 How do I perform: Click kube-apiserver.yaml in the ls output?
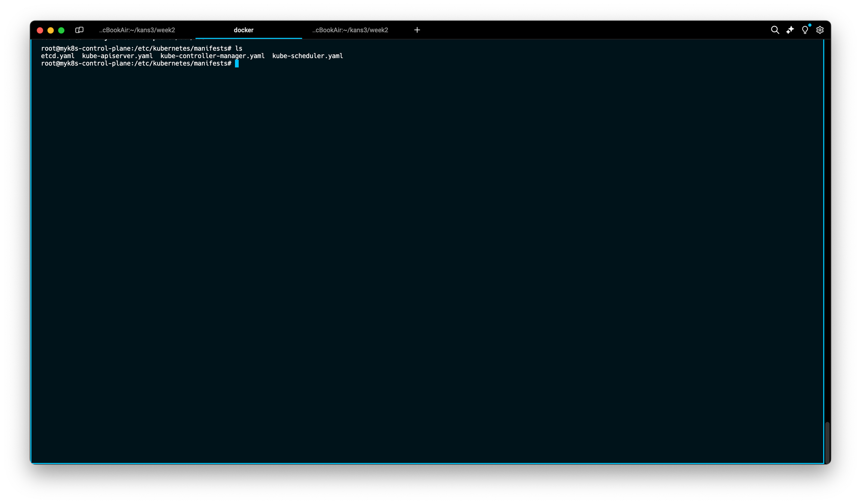[x=117, y=56]
